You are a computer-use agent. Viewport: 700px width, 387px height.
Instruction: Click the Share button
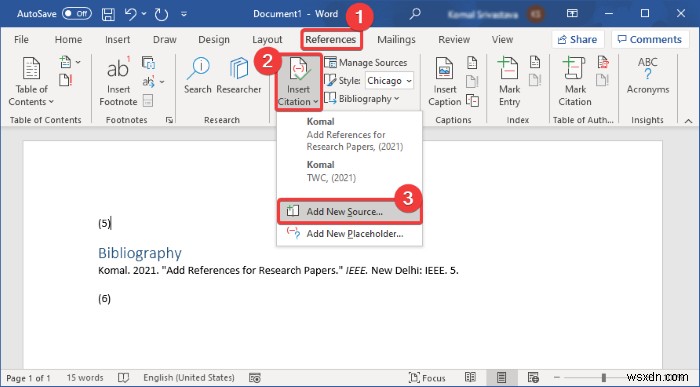[x=577, y=39]
